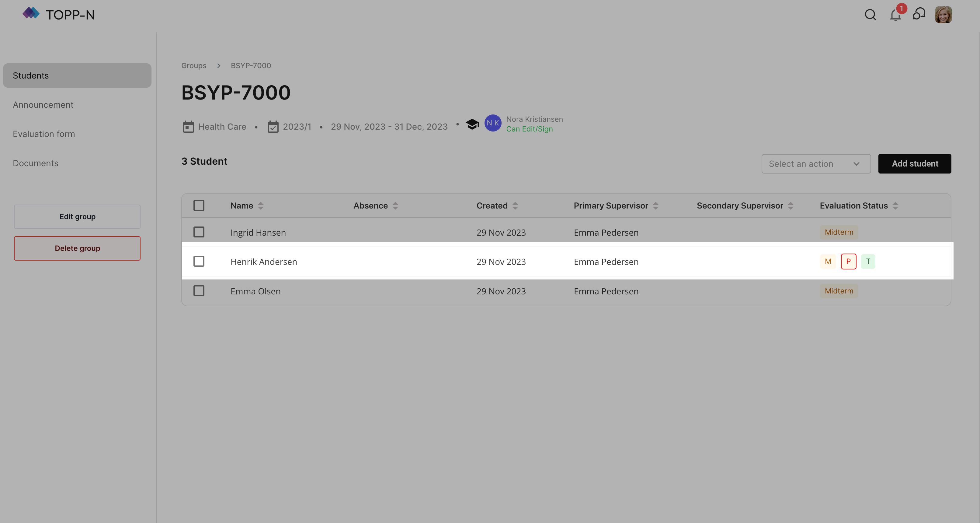Click the NK supervisor avatar

(x=493, y=123)
